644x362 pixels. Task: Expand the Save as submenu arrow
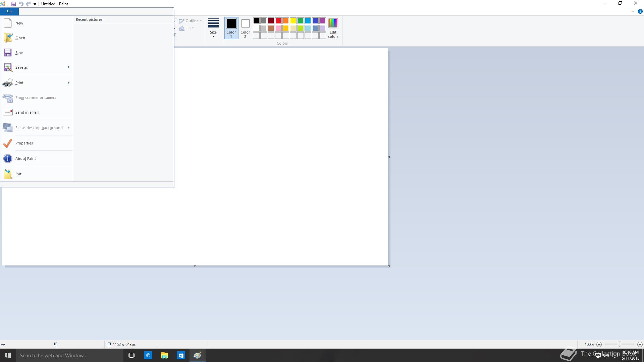68,67
